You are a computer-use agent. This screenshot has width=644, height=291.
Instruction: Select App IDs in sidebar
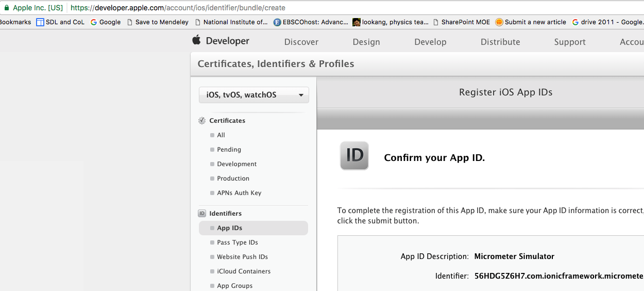click(x=230, y=228)
